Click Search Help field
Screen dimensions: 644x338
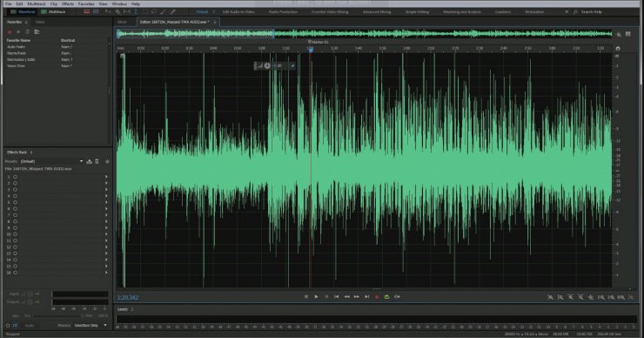click(x=592, y=12)
